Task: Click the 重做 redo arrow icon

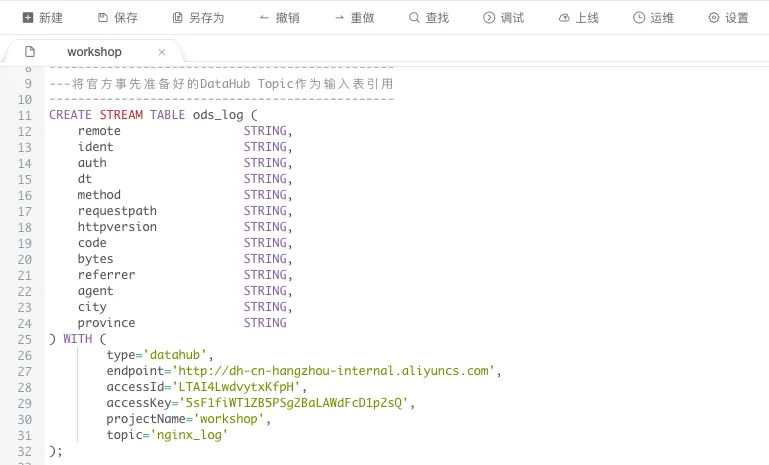Action: pos(339,18)
